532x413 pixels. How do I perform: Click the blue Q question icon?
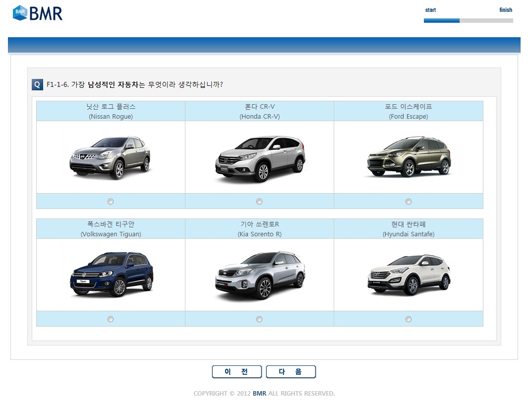(37, 84)
